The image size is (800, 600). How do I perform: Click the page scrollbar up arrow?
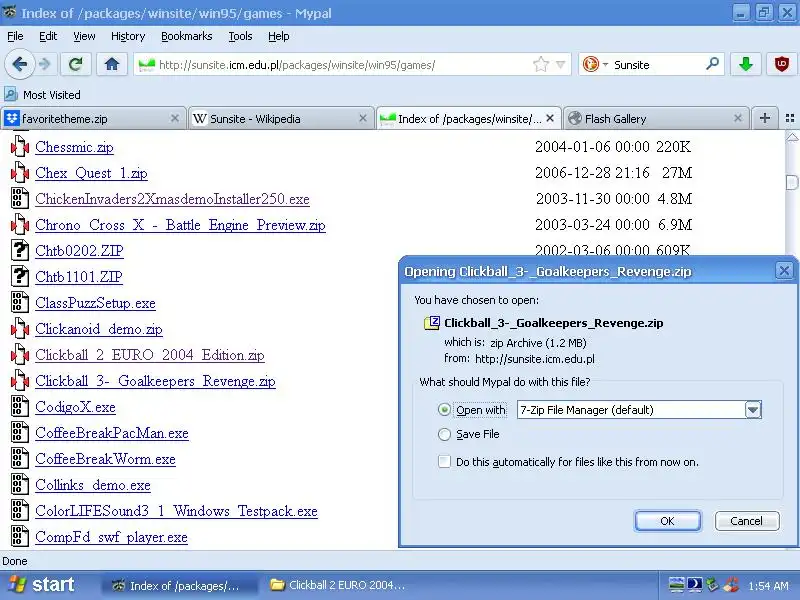792,137
